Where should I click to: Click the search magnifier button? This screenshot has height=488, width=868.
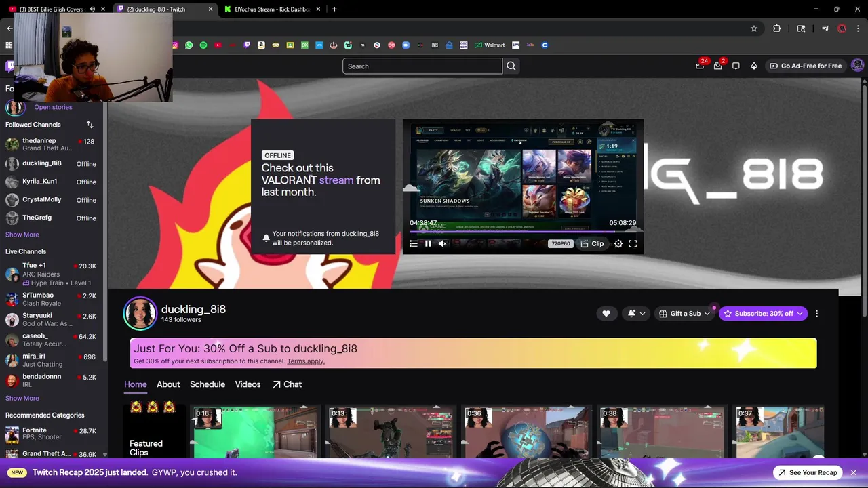[x=511, y=66]
